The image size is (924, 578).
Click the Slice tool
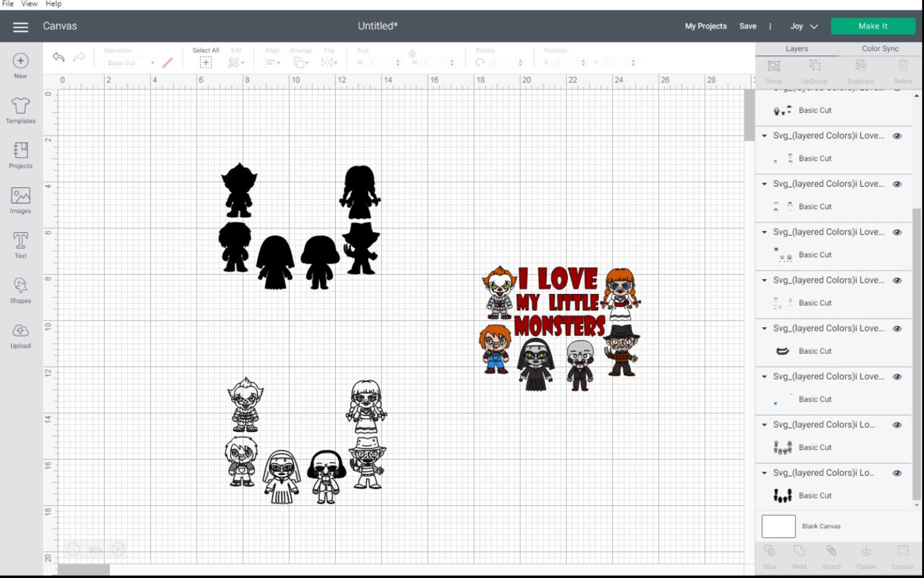[770, 551]
